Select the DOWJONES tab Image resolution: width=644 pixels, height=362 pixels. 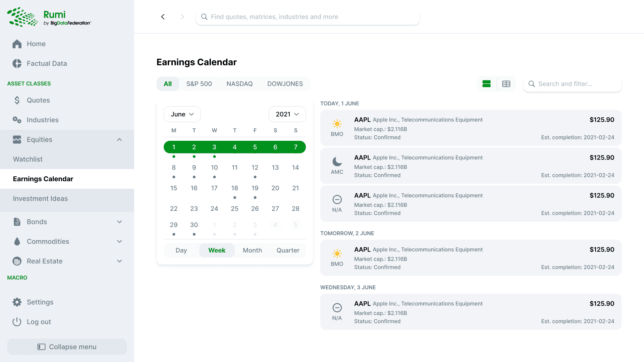tap(285, 84)
